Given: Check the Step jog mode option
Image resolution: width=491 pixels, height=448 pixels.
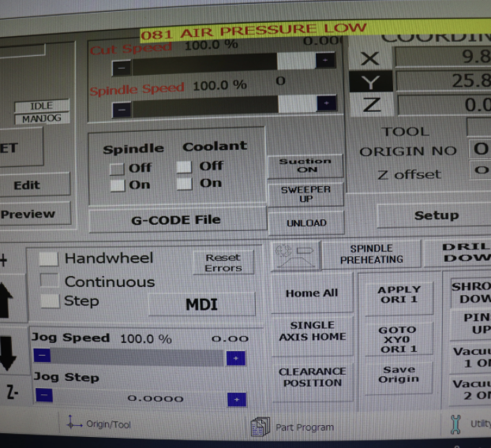Looking at the screenshot, I should (49, 301).
